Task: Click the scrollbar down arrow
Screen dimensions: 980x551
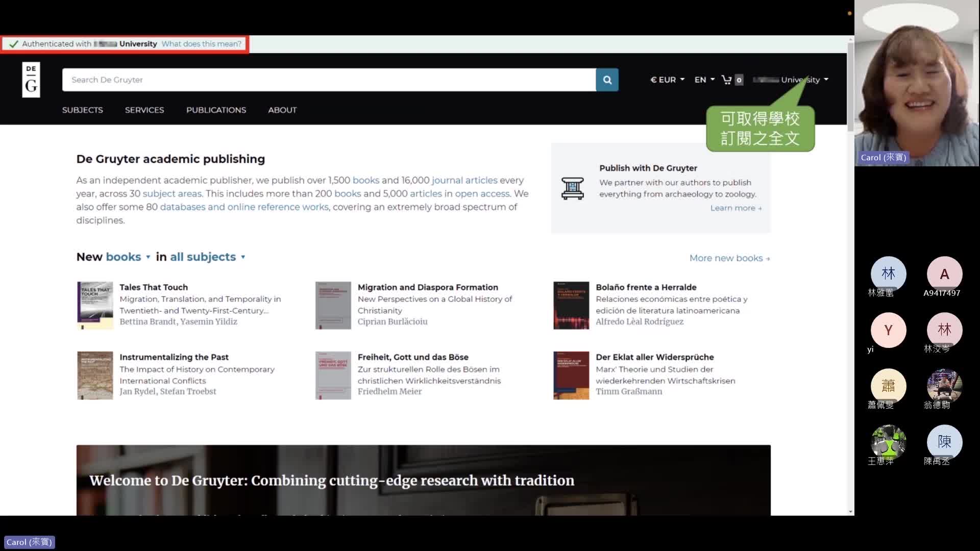Action: [850, 511]
